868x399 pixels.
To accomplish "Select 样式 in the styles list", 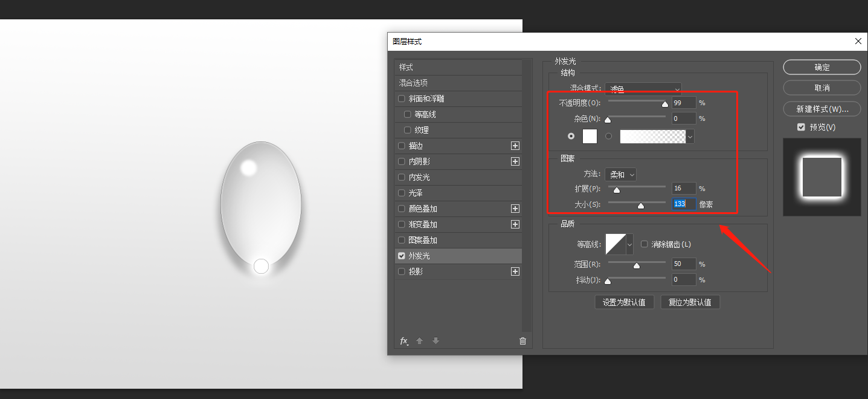I will pos(458,67).
